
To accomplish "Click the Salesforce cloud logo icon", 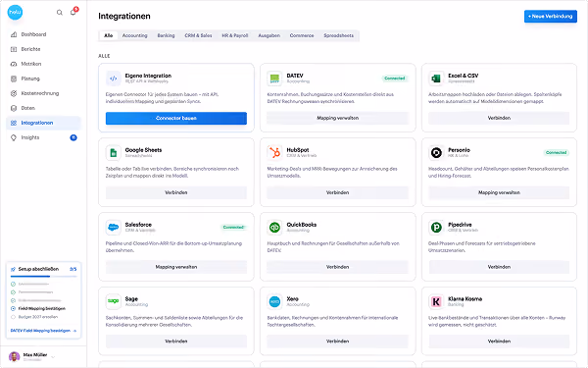I will pos(114,228).
